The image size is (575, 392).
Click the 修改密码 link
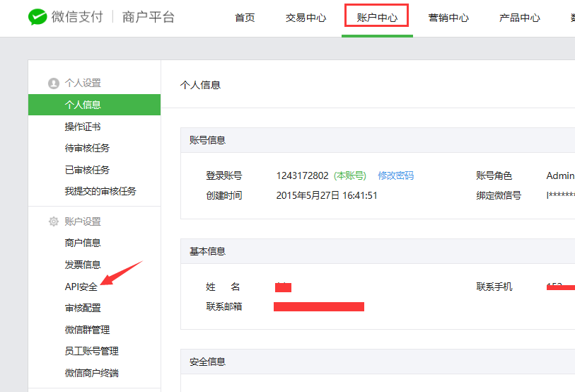pyautogui.click(x=395, y=175)
